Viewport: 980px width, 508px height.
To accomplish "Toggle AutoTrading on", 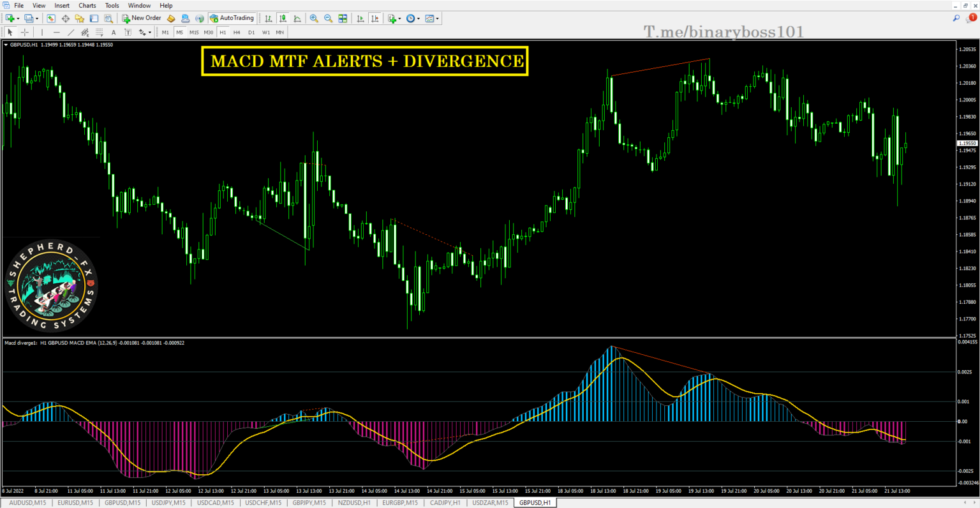I will 232,18.
